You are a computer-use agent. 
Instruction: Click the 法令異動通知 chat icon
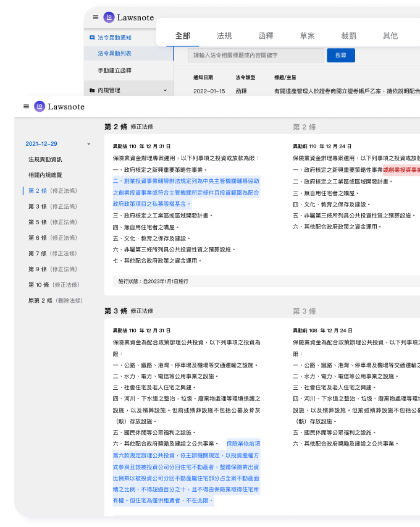pyautogui.click(x=92, y=38)
